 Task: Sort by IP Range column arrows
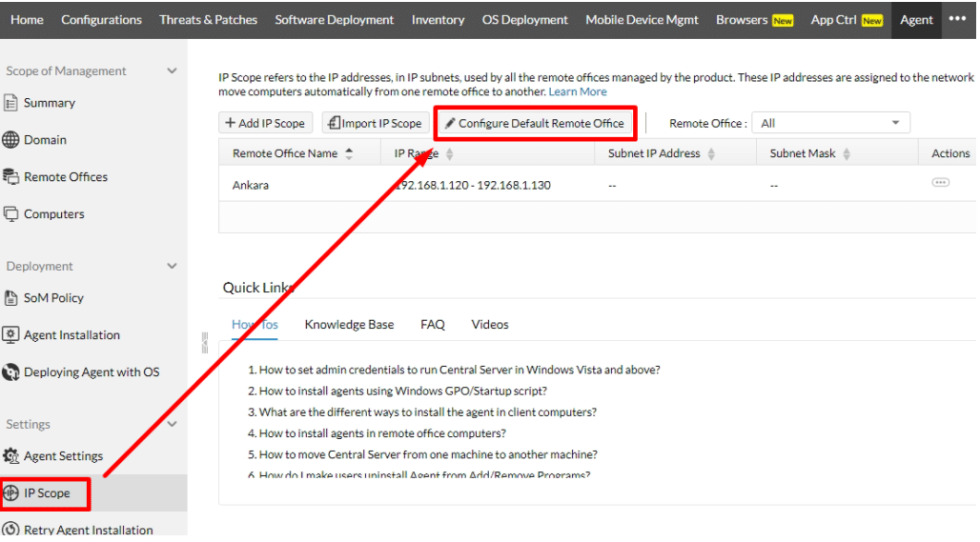click(x=449, y=153)
